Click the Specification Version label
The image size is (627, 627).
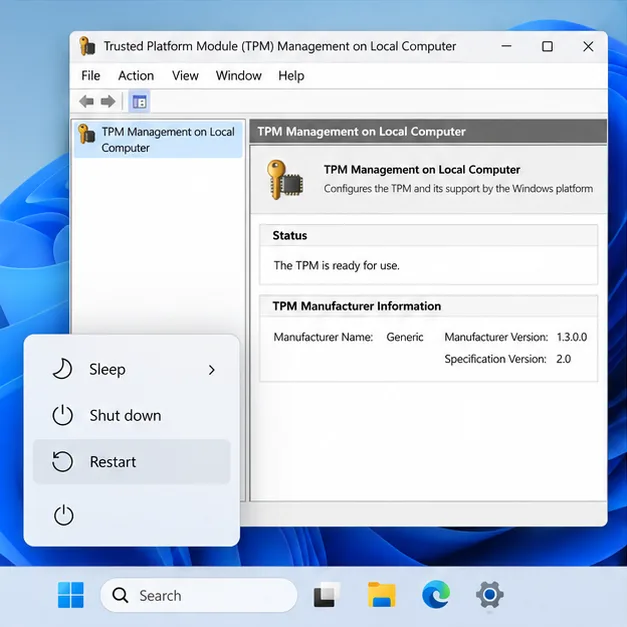495,359
